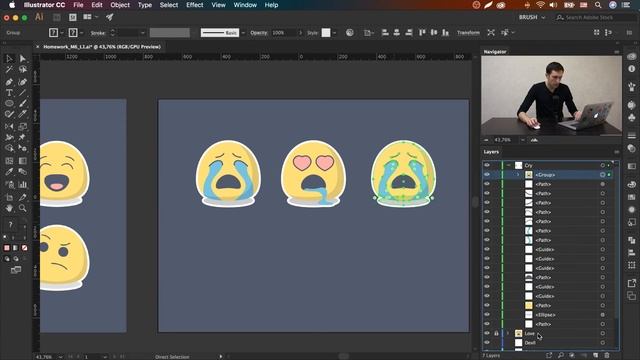Click the GPU rocket icon in app bar
Screen dimensions: 640x360
click(109, 17)
